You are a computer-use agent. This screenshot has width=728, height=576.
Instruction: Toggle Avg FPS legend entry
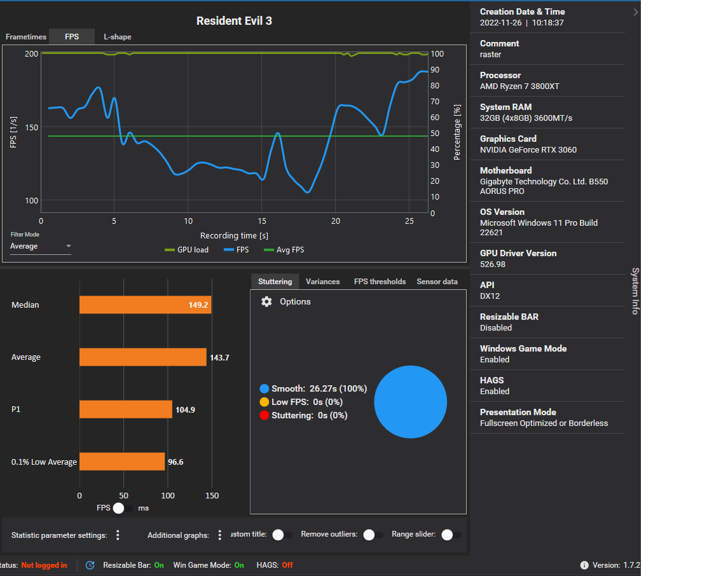(x=284, y=250)
